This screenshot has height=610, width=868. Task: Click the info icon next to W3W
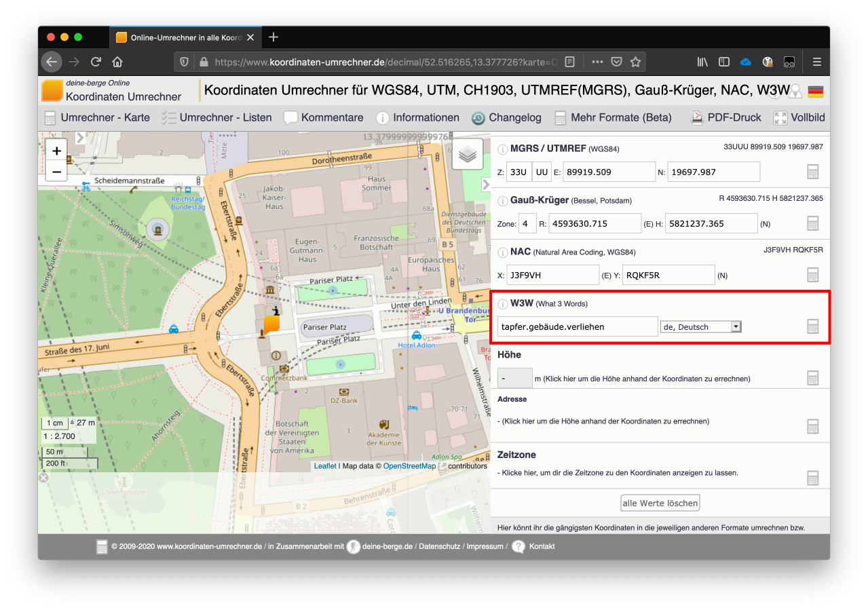click(x=503, y=304)
